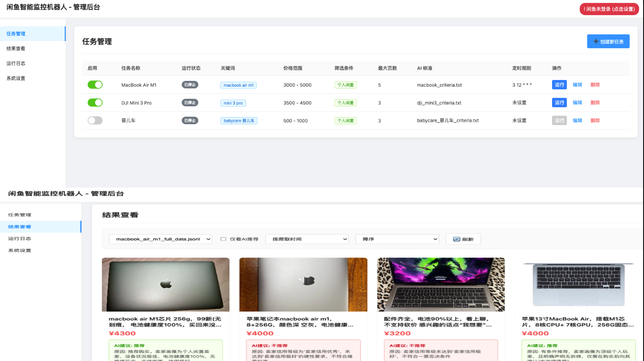Screen dimensions: 644x361
Task: Open 结果查看 from the task page sidebar
Action: pyautogui.click(x=33, y=49)
